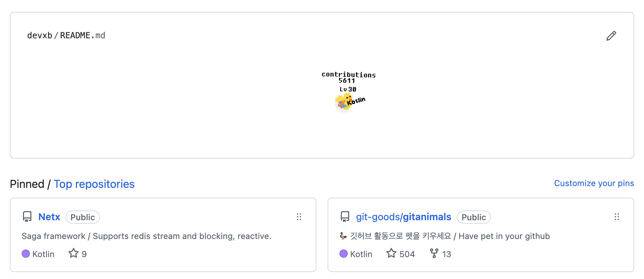
Task: Click the Netx repository book icon
Action: pyautogui.click(x=27, y=217)
